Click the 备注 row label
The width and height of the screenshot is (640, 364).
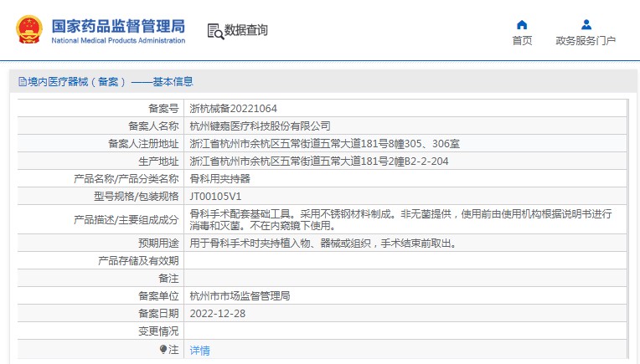pyautogui.click(x=168, y=279)
